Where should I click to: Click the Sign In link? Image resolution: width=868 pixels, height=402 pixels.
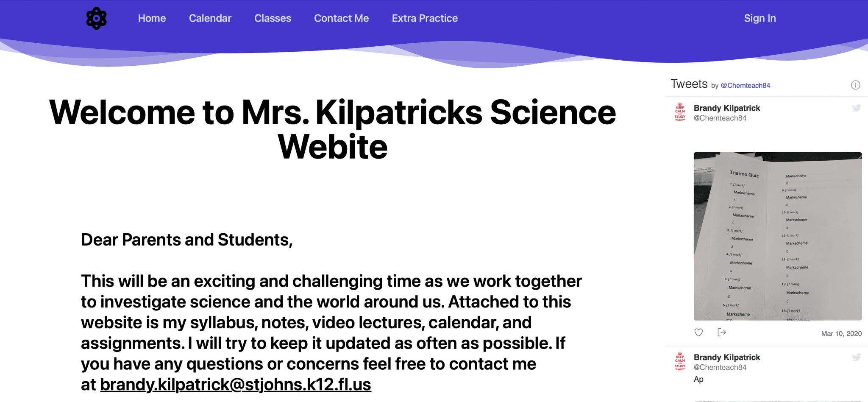tap(759, 18)
